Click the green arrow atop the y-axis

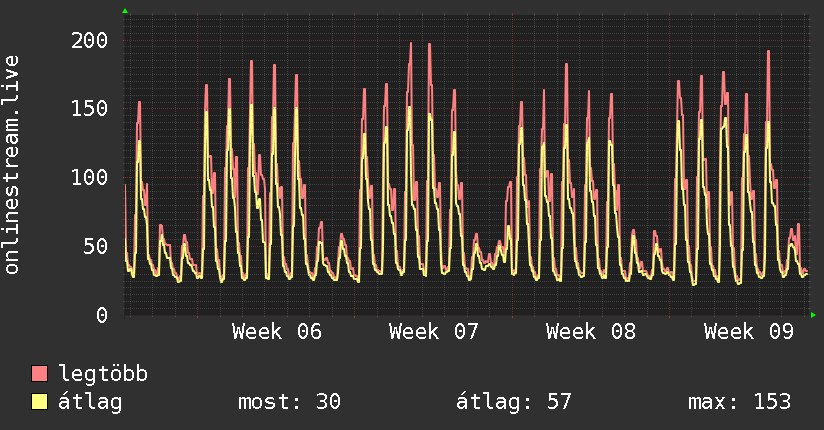point(125,11)
